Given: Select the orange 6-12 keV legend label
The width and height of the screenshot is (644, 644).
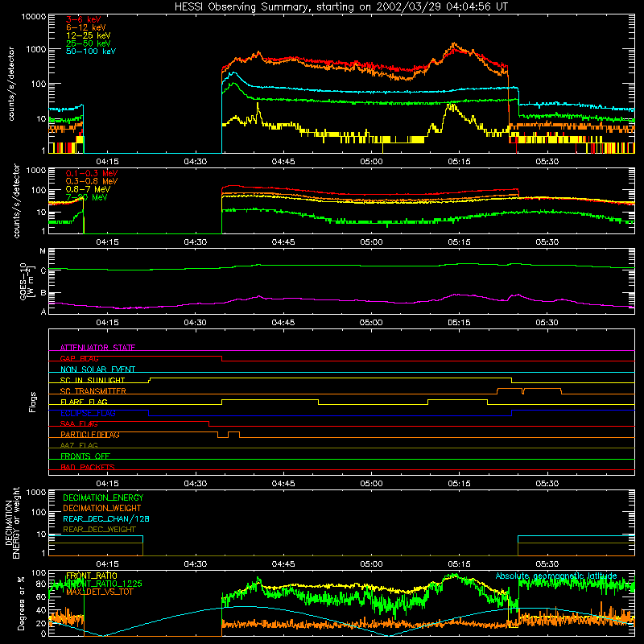Looking at the screenshot, I should coord(85,27).
